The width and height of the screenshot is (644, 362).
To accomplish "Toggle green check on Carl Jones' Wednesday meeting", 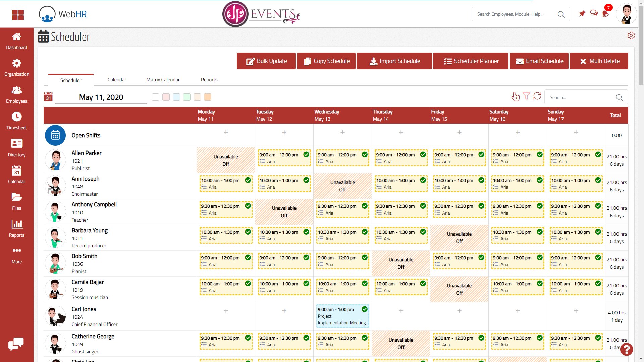I will 365,309.
